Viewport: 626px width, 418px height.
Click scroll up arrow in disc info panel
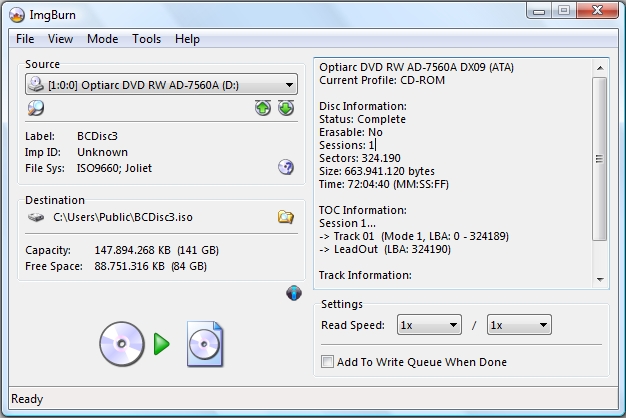600,68
